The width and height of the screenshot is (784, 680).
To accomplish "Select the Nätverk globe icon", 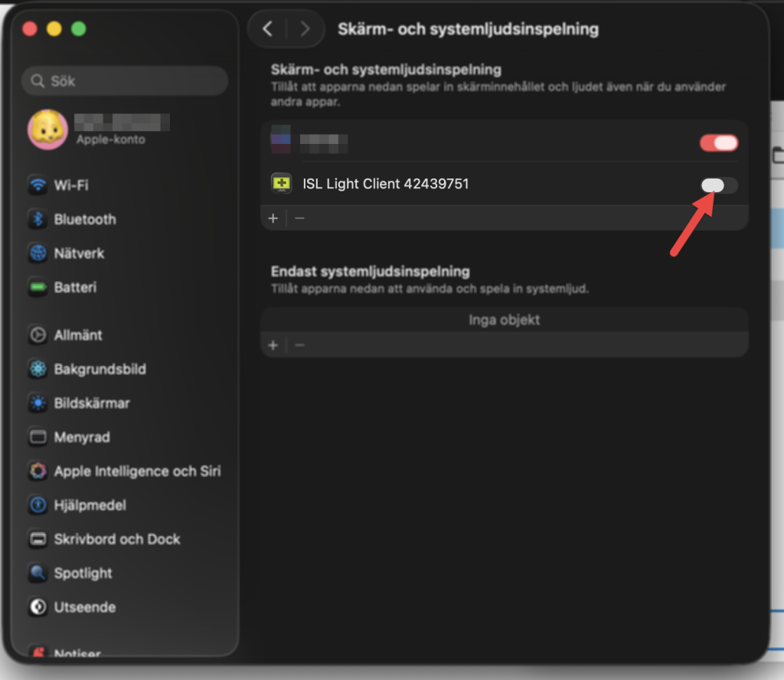I will click(x=38, y=253).
